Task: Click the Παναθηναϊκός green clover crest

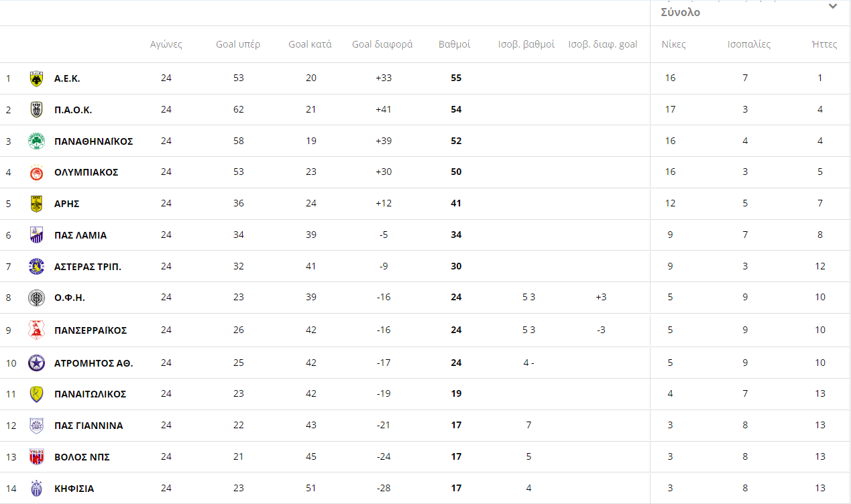Action: click(x=37, y=141)
